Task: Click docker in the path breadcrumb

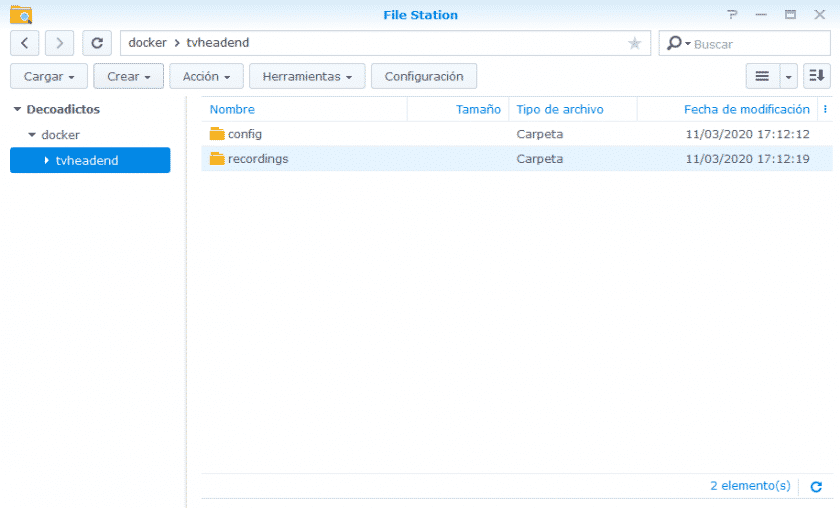Action: click(148, 43)
